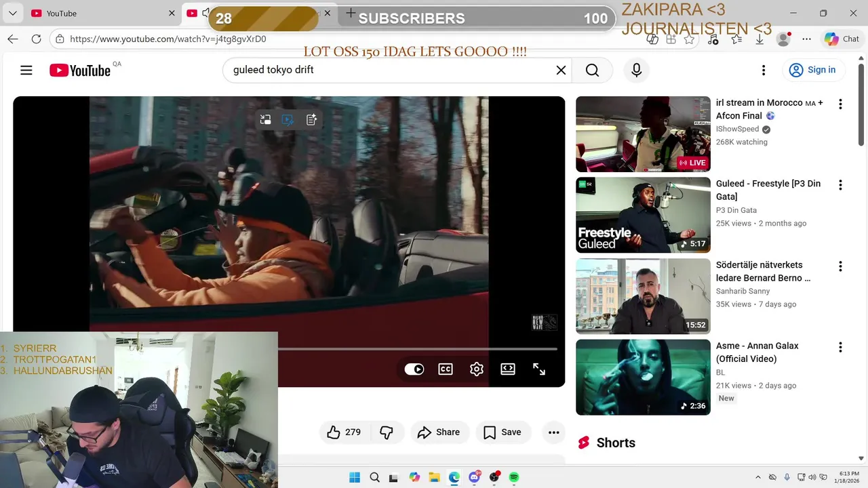Open the Sanharib Sanny video thumbnail
Screen dimensions: 868x488
coord(643,296)
